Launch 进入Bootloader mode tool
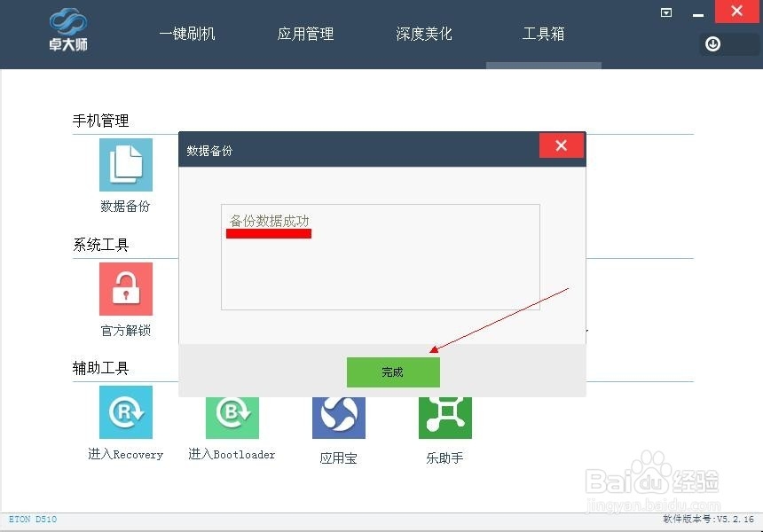This screenshot has height=532, width=763. point(232,412)
